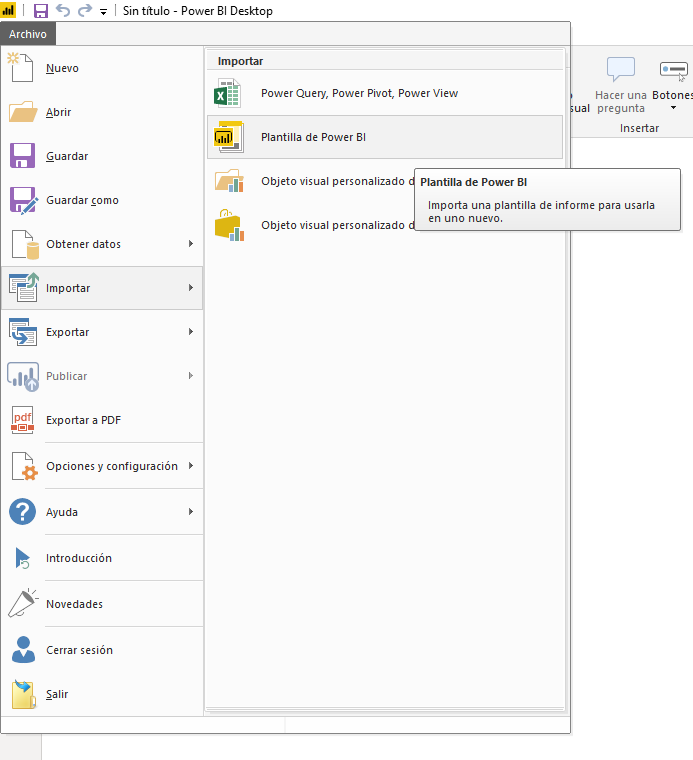Click the Obtener datos document-cylinder icon
Image resolution: width=693 pixels, height=760 pixels.
[x=25, y=244]
